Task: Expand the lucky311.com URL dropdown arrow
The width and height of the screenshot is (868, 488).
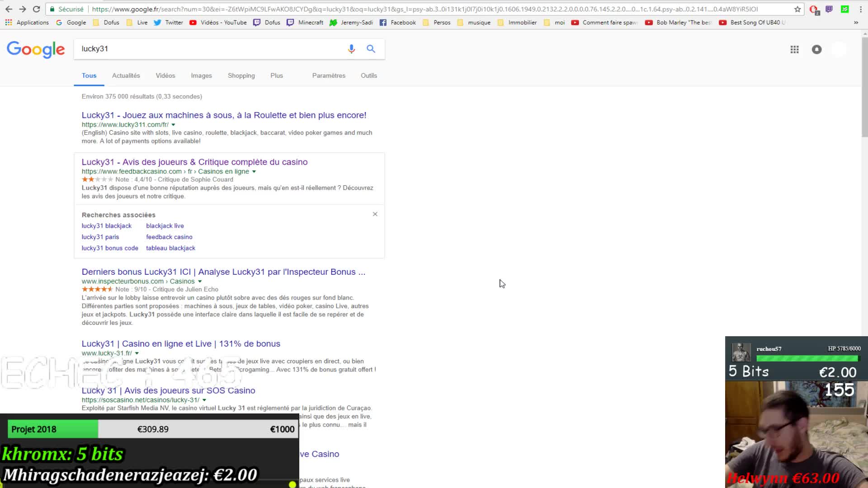Action: click(173, 125)
